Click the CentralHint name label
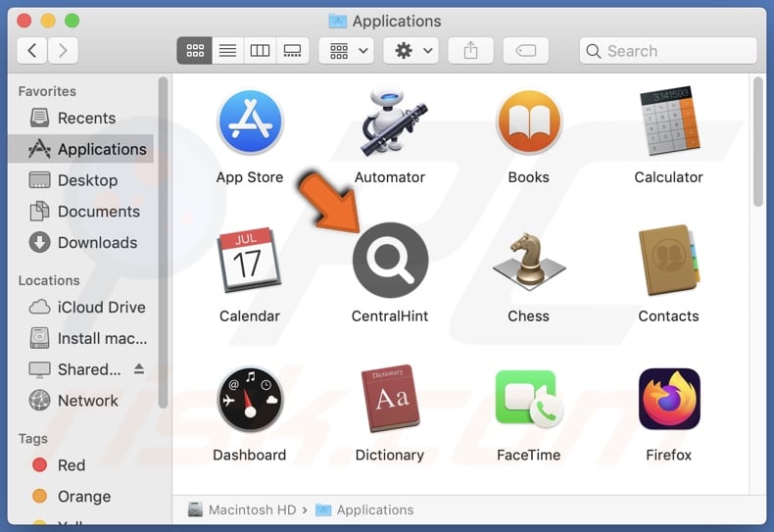This screenshot has width=774, height=532. click(390, 315)
